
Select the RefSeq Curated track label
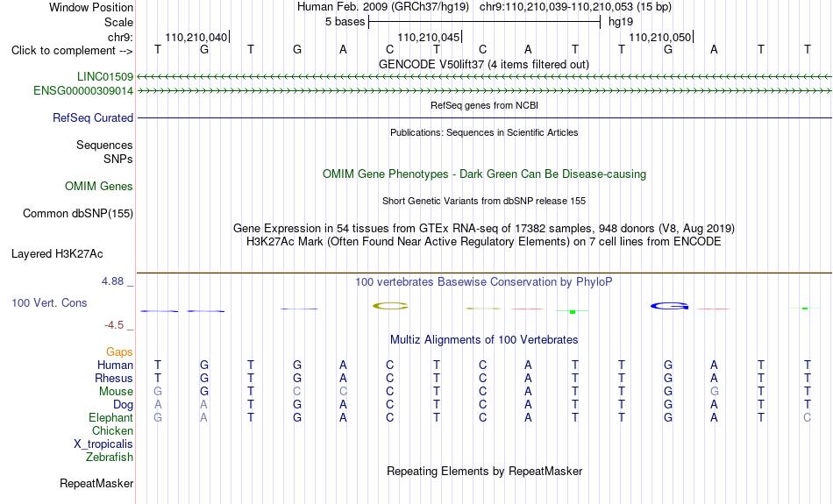point(93,118)
